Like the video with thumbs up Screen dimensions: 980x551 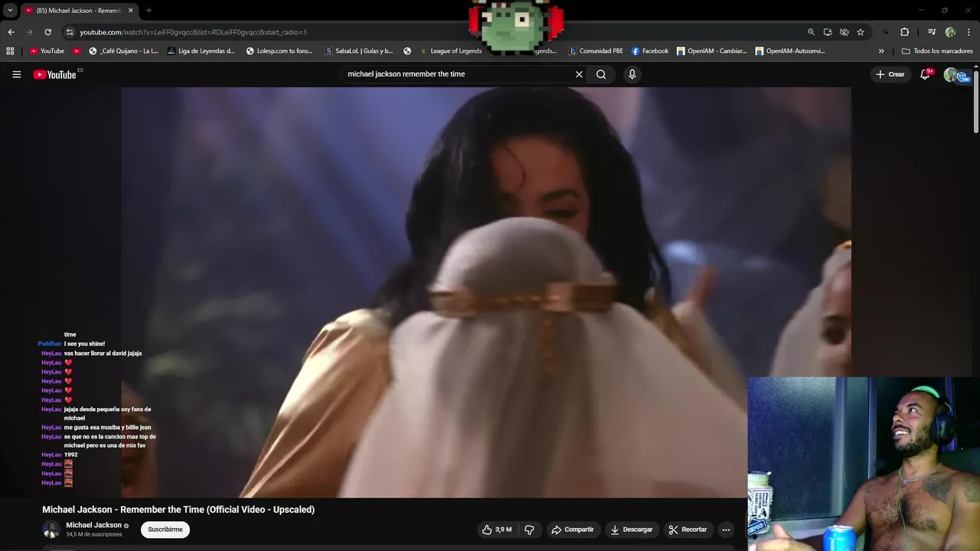click(496, 530)
